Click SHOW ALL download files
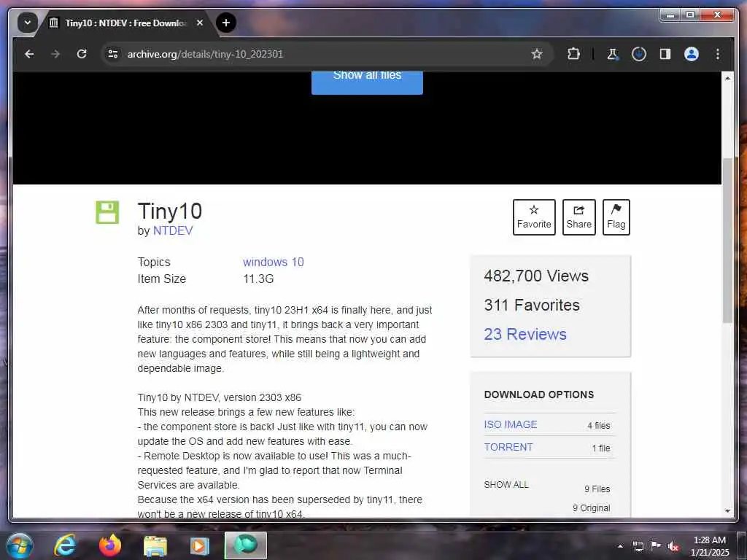The width and height of the screenshot is (747, 560). (x=506, y=484)
